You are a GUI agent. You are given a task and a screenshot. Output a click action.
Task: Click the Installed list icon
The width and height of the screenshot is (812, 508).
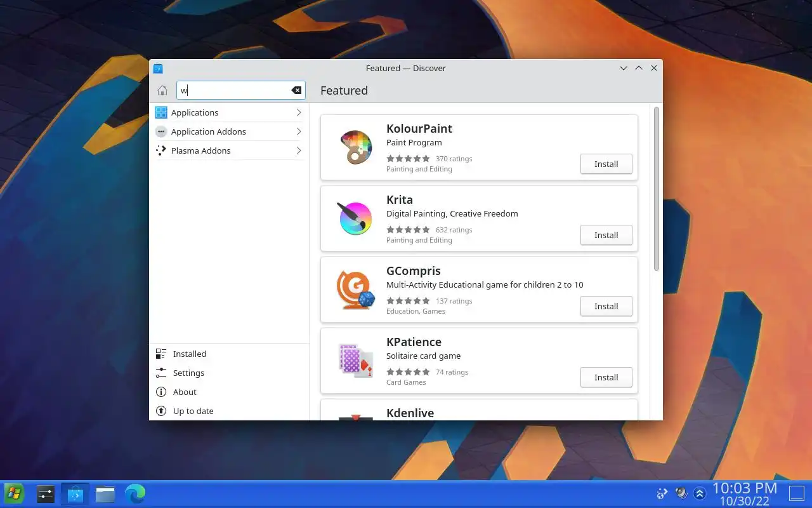pyautogui.click(x=161, y=354)
